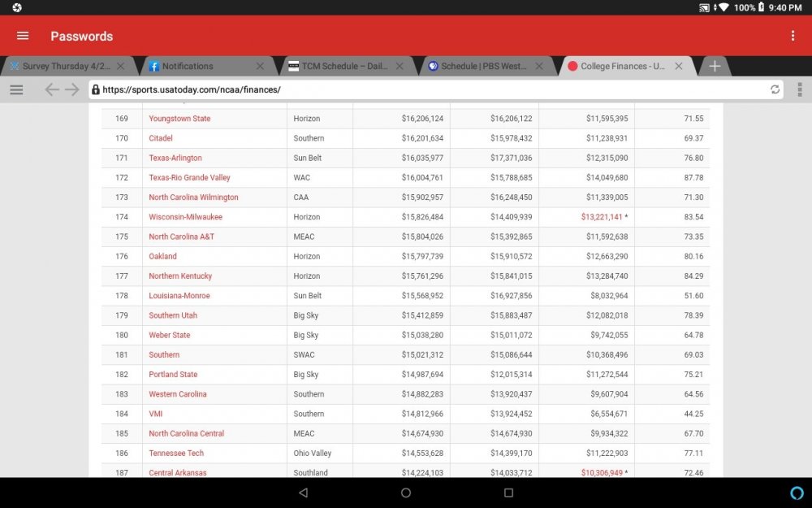Open the Tennessee Tech link
812x508 pixels.
(x=176, y=454)
